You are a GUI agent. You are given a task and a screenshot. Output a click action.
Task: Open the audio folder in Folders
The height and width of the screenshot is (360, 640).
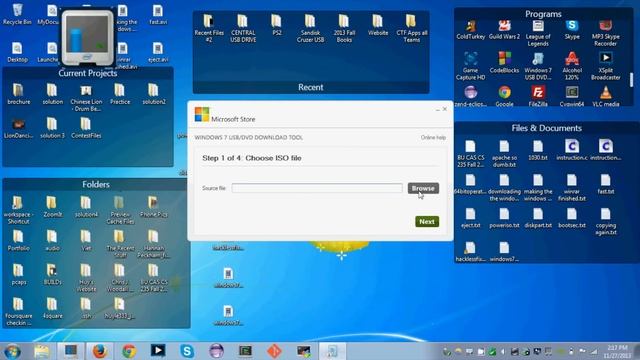[x=52, y=240]
